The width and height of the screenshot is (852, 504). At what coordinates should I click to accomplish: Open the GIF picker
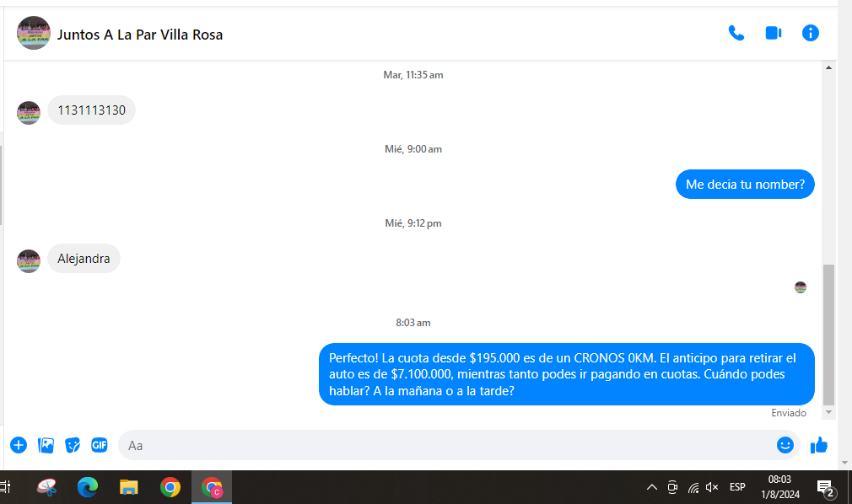[x=100, y=445]
